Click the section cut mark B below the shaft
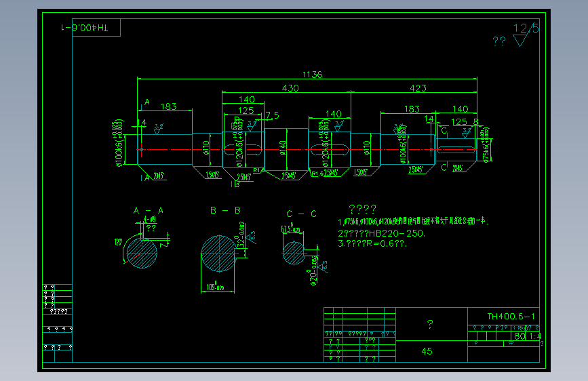The width and height of the screenshot is (588, 381). [x=236, y=184]
